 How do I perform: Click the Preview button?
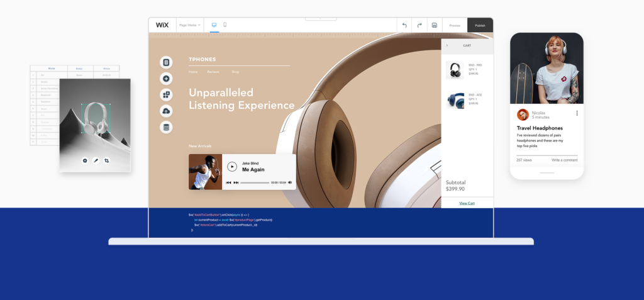point(455,26)
